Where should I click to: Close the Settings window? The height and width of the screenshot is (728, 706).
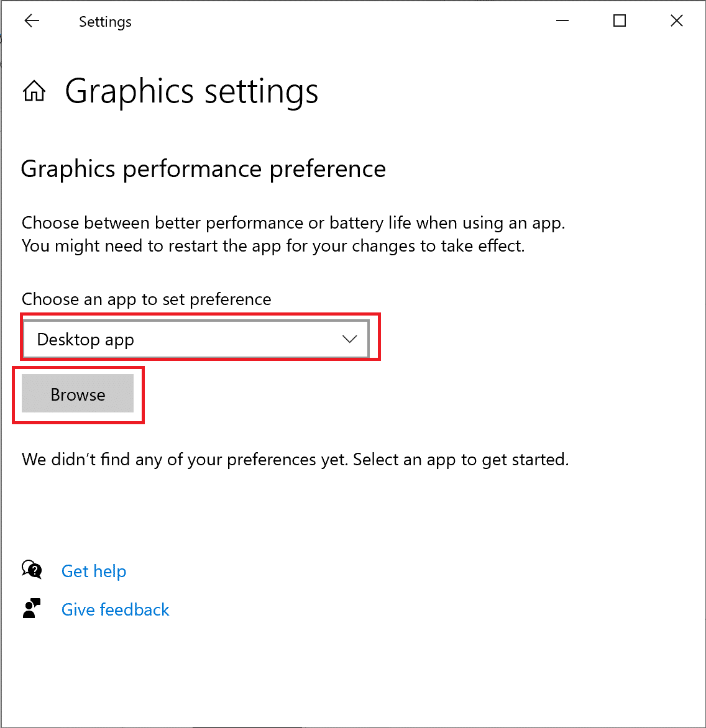coord(676,20)
